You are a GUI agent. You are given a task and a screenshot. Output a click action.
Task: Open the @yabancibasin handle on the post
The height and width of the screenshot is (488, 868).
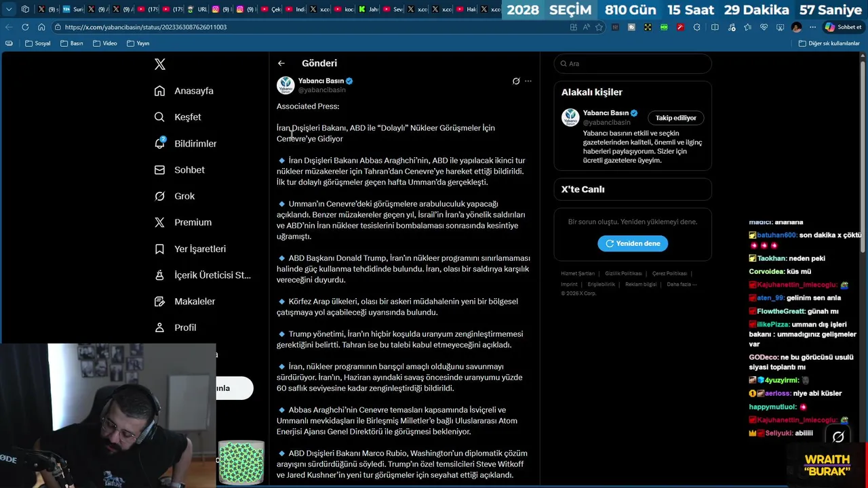click(322, 89)
